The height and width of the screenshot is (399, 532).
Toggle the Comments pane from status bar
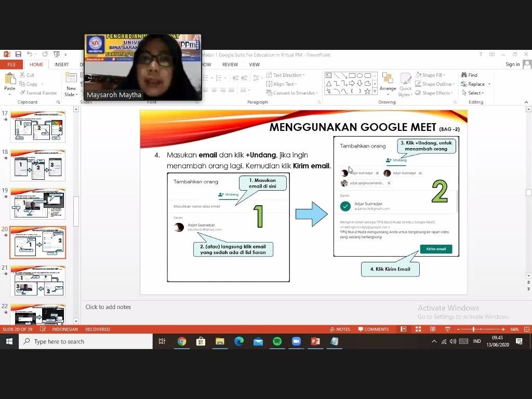click(x=373, y=329)
